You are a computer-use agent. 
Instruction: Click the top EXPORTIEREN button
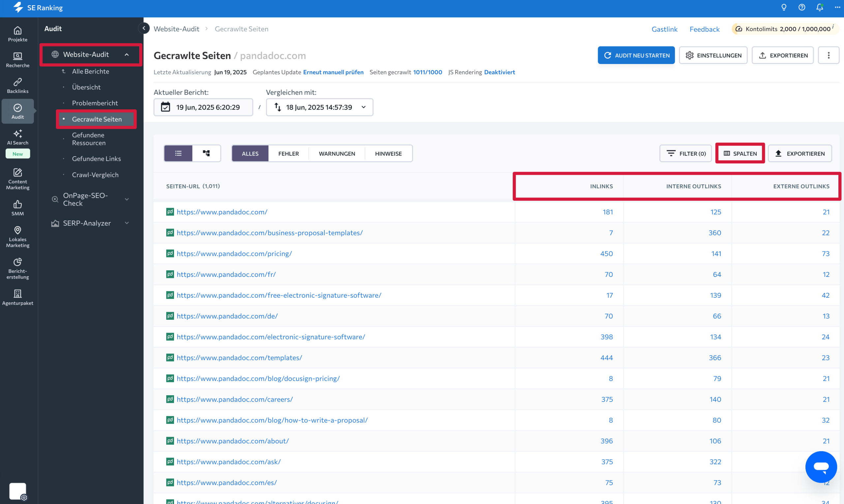click(783, 55)
